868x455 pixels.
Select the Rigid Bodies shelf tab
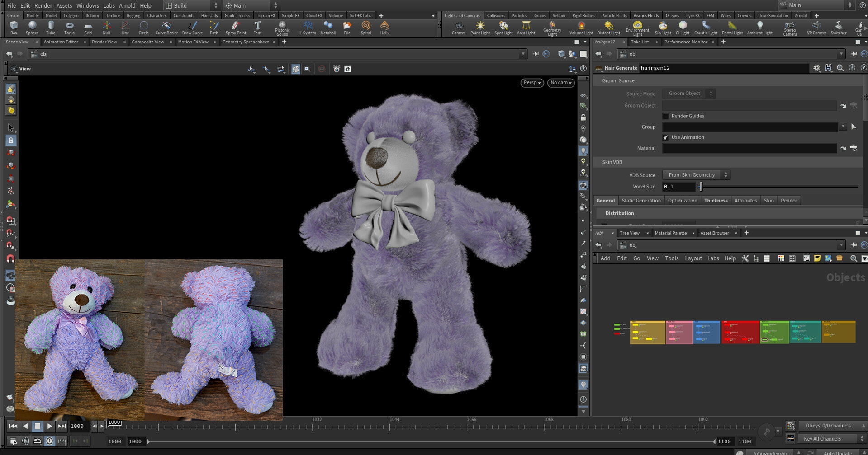[x=583, y=15]
